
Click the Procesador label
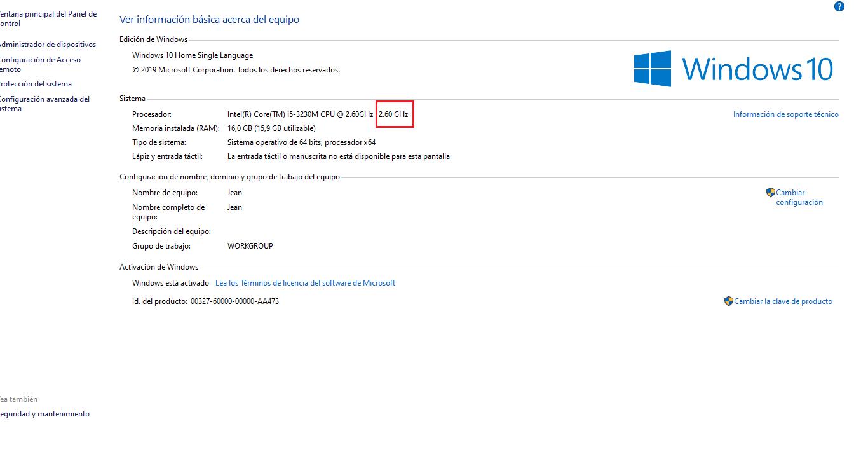point(152,114)
